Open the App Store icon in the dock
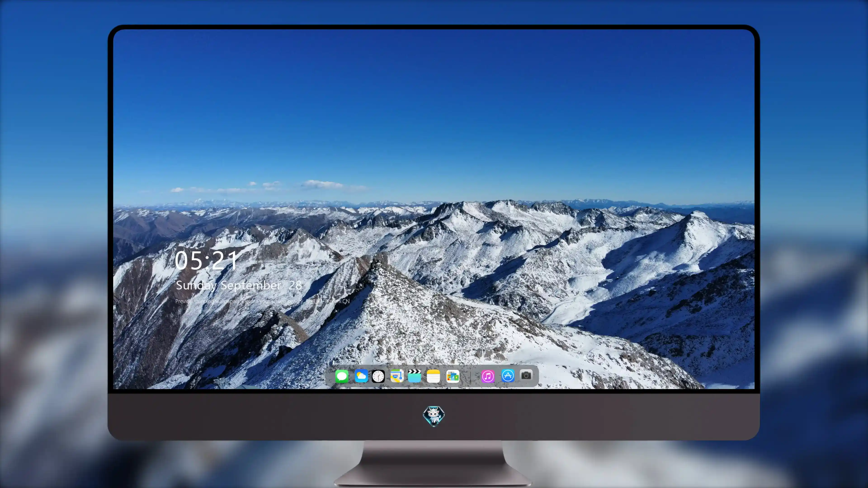 pos(508,375)
